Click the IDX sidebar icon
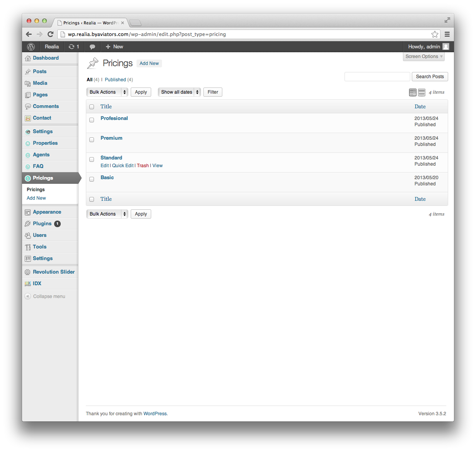 (x=28, y=284)
